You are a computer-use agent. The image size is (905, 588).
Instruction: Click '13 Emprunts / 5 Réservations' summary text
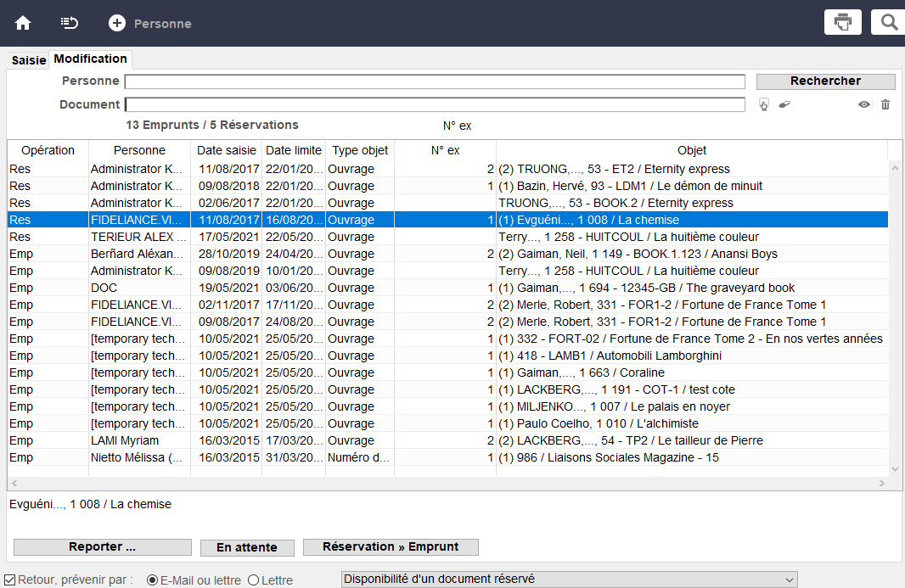[212, 126]
